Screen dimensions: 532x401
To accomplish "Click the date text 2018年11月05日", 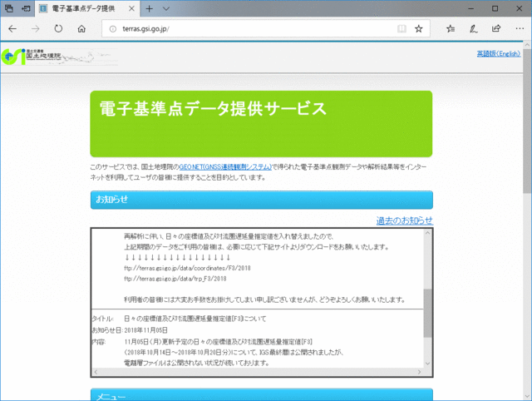I will coord(146,330).
